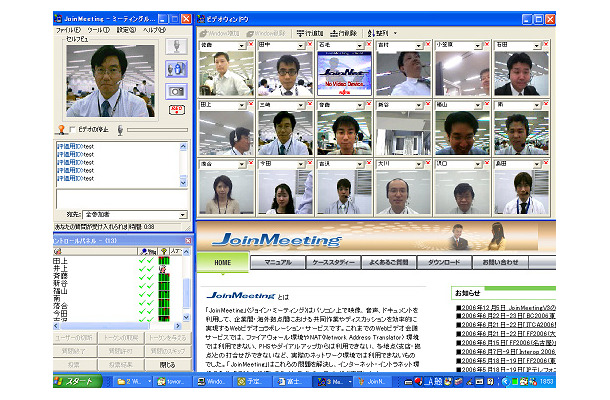The height and width of the screenshot is (400, 610).
Task: Click 行削除 delete-row in video window toolbar
Action: click(x=343, y=33)
